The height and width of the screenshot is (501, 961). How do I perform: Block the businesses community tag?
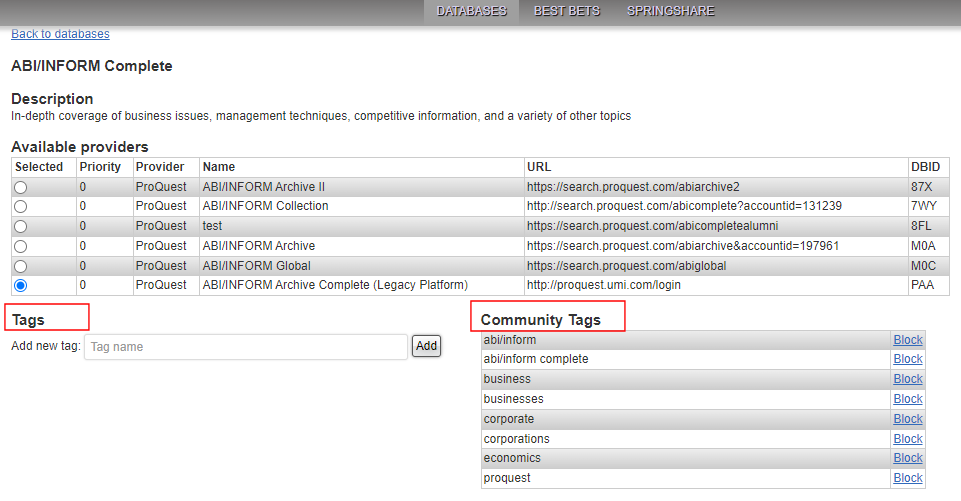point(908,399)
